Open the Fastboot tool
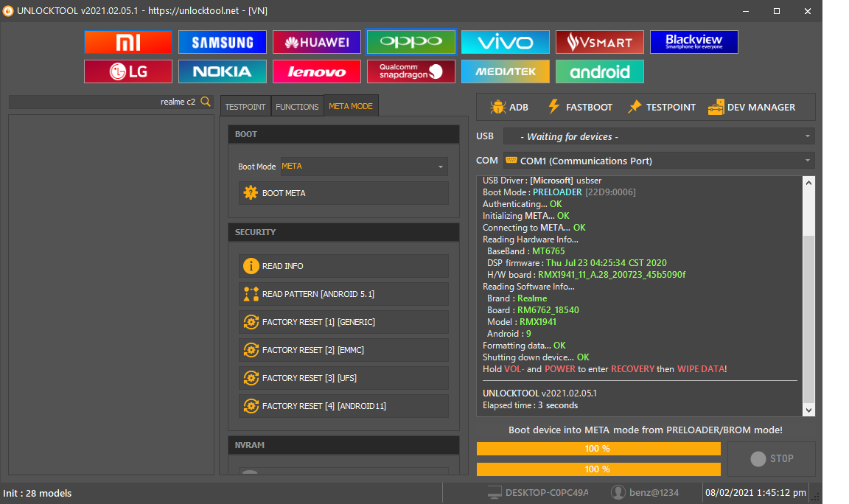 click(x=580, y=107)
